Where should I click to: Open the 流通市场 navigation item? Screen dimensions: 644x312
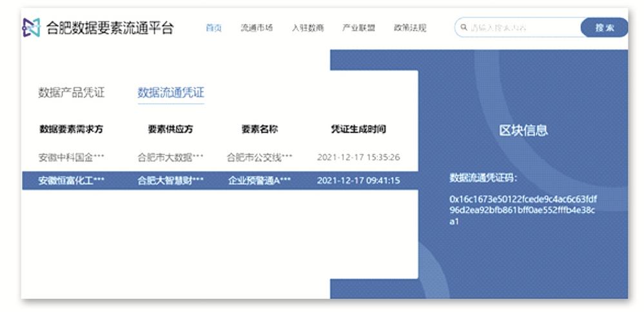[x=257, y=28]
